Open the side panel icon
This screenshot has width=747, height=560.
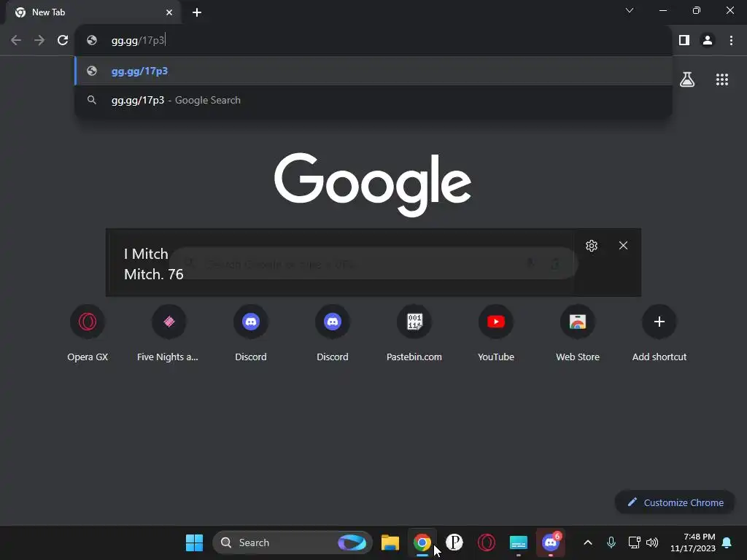click(x=684, y=41)
